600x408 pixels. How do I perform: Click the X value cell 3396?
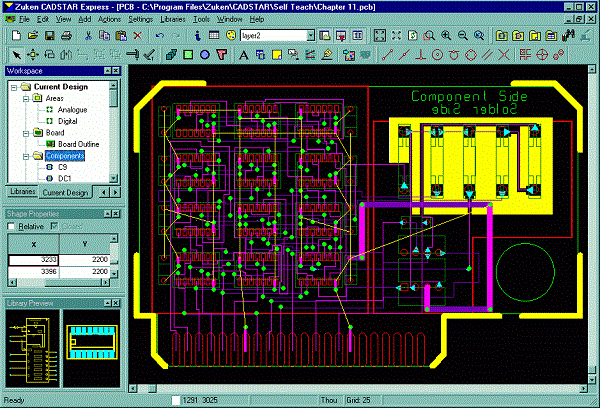(33, 271)
